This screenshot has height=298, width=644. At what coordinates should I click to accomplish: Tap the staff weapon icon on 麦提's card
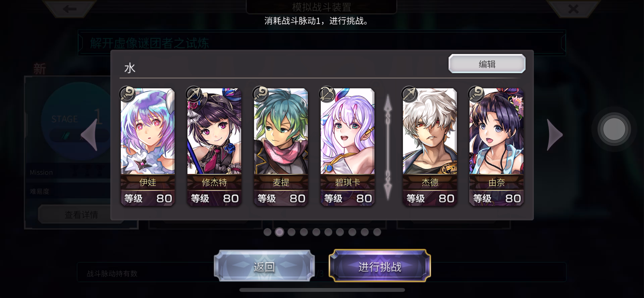click(x=261, y=94)
